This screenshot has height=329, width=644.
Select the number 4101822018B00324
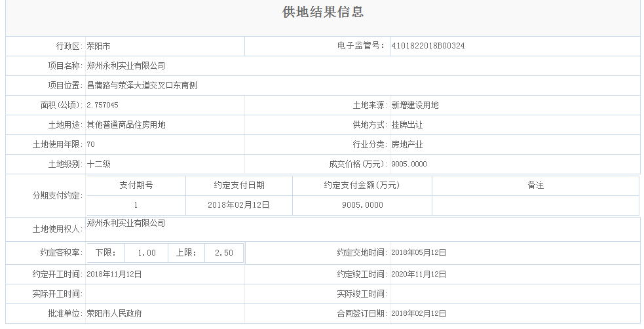coord(428,46)
